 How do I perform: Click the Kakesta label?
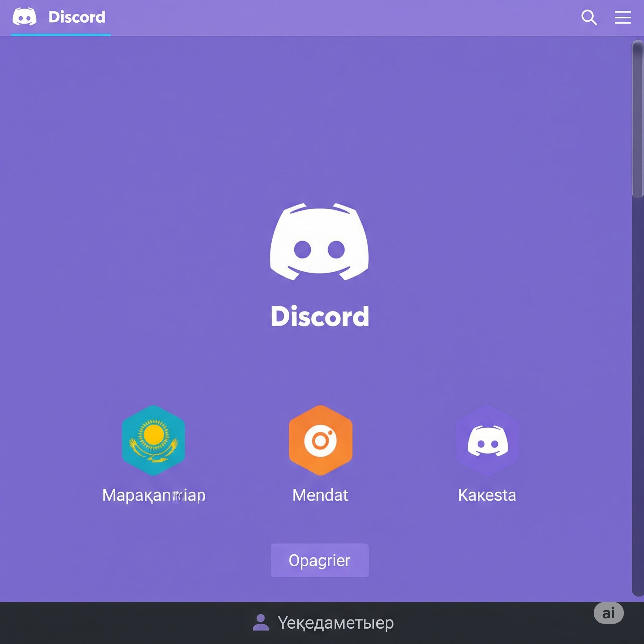click(x=487, y=495)
